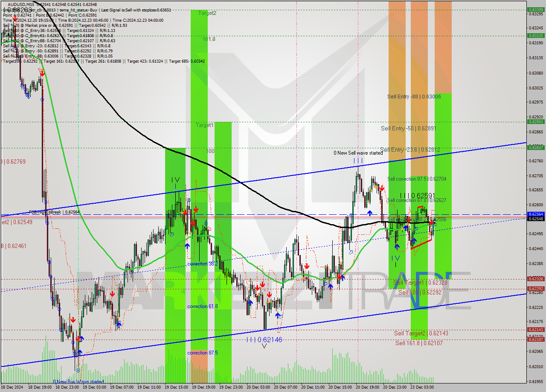Viewport: 546px width, 392px height.
Task: Click the 0.62143 red price tag on axis
Action: pos(535,330)
